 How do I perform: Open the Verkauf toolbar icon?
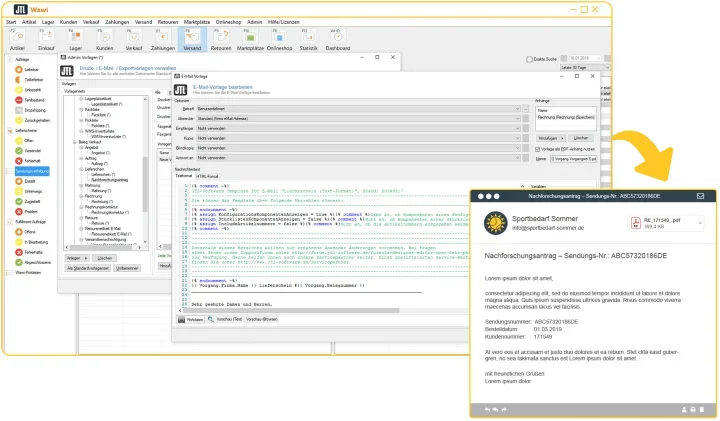[134, 39]
